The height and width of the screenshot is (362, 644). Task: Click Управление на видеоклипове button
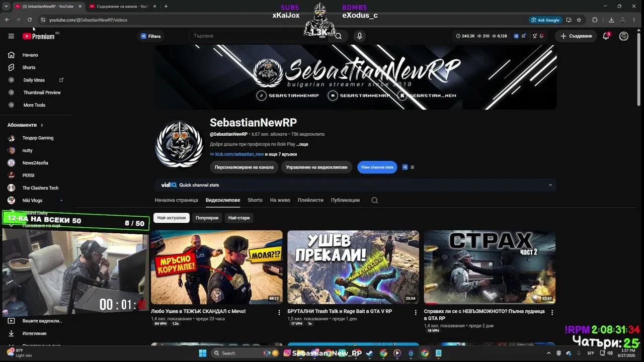(x=316, y=167)
